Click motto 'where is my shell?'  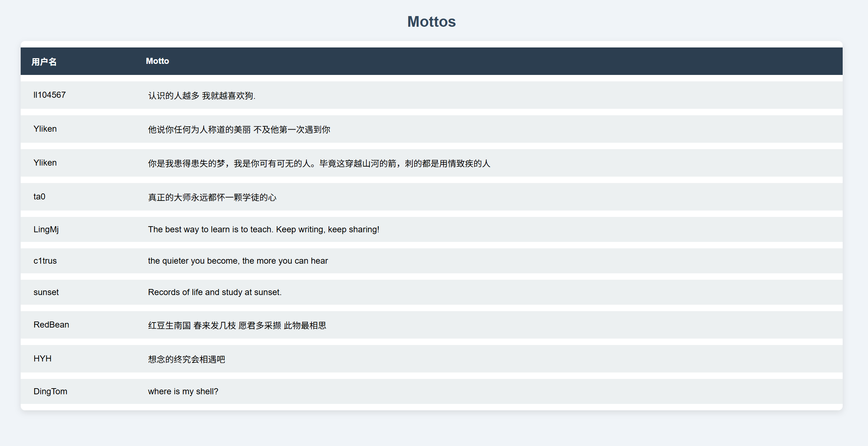pyautogui.click(x=183, y=391)
